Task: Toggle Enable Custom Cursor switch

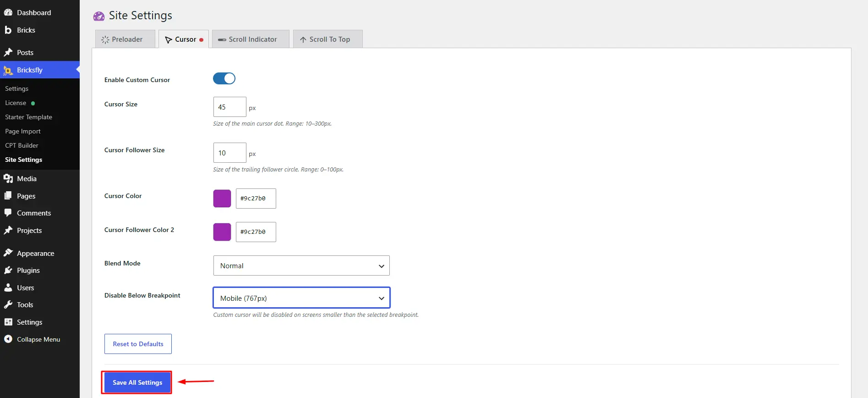Action: click(224, 78)
